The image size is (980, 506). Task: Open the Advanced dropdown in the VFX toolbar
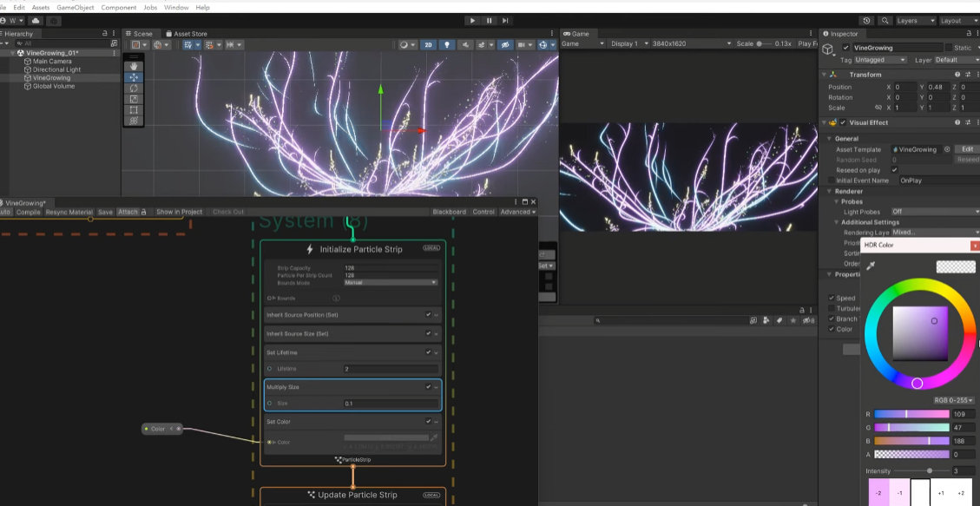pos(518,211)
